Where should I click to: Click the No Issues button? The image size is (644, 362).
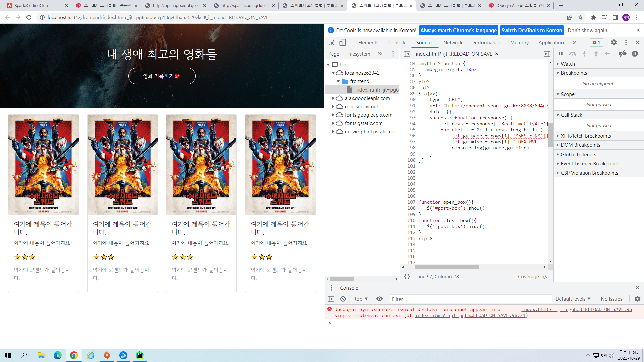coord(611,299)
